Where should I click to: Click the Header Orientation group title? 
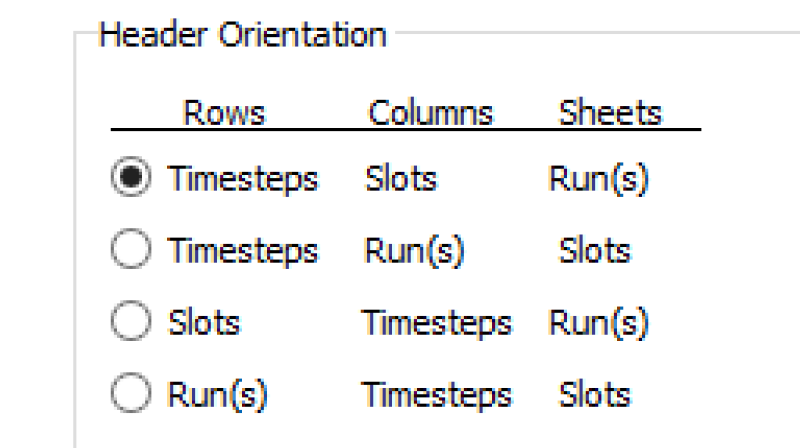click(x=243, y=35)
